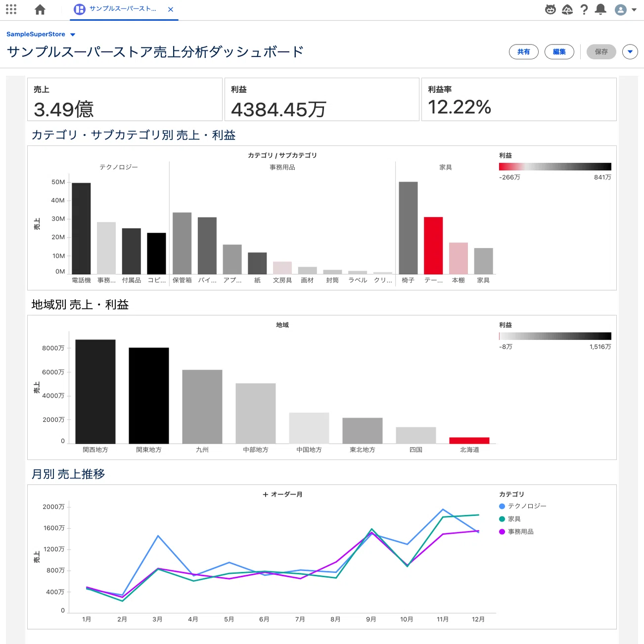Image resolution: width=644 pixels, height=644 pixels.
Task: Click the red テー... table bar
Action: click(x=433, y=245)
